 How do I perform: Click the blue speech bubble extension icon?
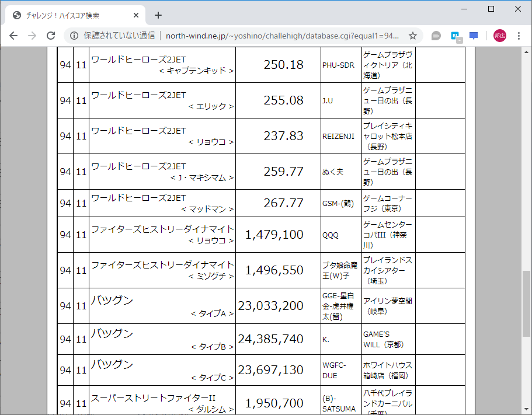point(473,35)
